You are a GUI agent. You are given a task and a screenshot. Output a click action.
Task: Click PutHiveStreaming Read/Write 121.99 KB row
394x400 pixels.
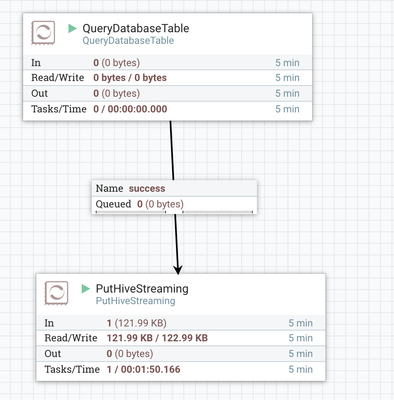pyautogui.click(x=181, y=338)
